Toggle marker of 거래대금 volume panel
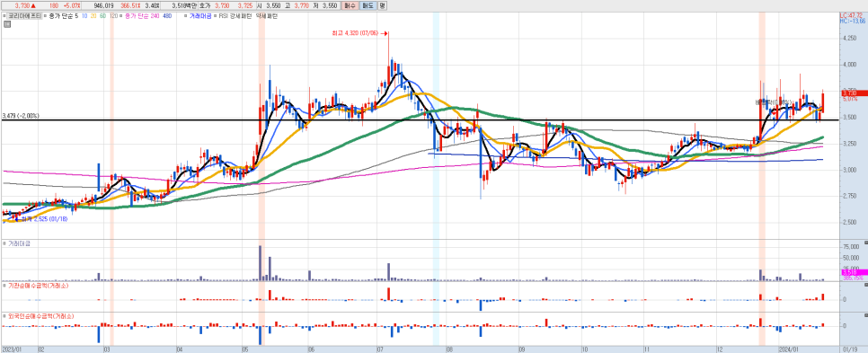The width and height of the screenshot is (868, 353). point(4,243)
